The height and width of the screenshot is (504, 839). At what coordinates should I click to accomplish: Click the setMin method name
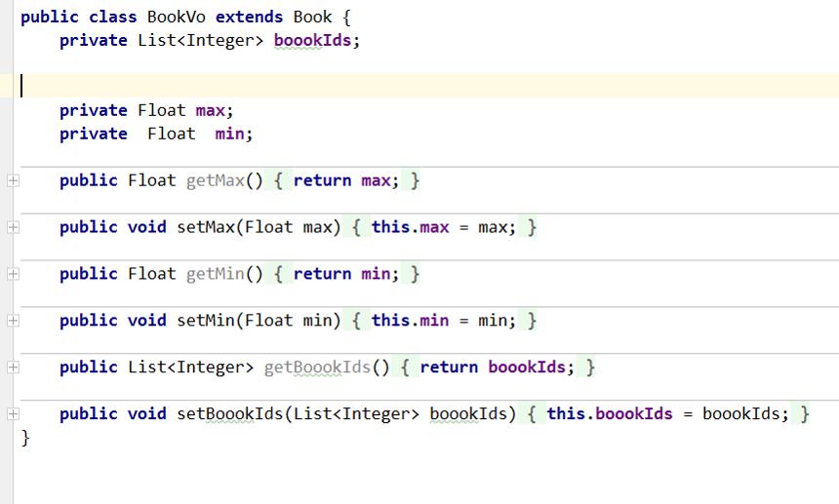click(206, 320)
